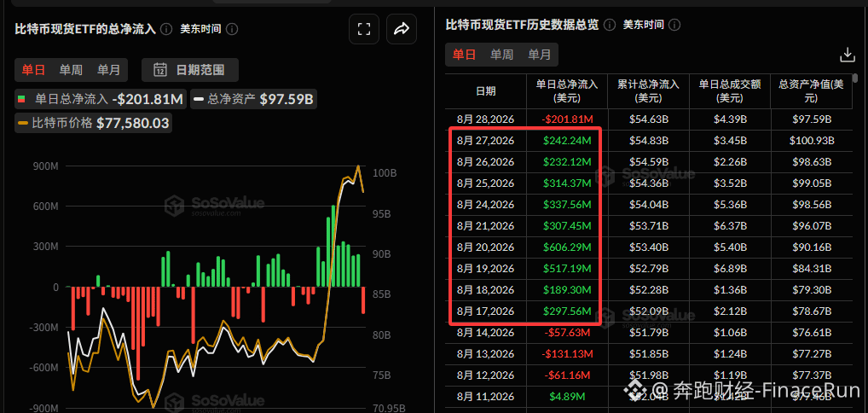Click the 日期 column header
Screen dimensions: 868x413
(486, 91)
